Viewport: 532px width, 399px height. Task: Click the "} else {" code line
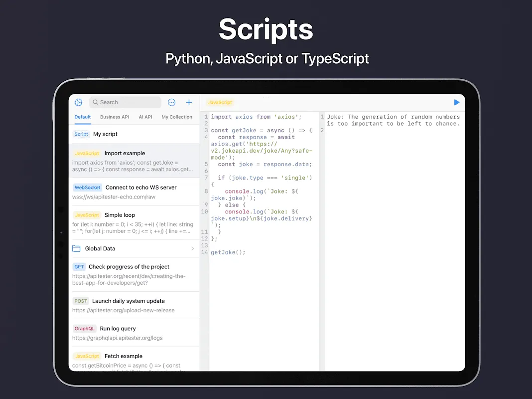pyautogui.click(x=232, y=205)
